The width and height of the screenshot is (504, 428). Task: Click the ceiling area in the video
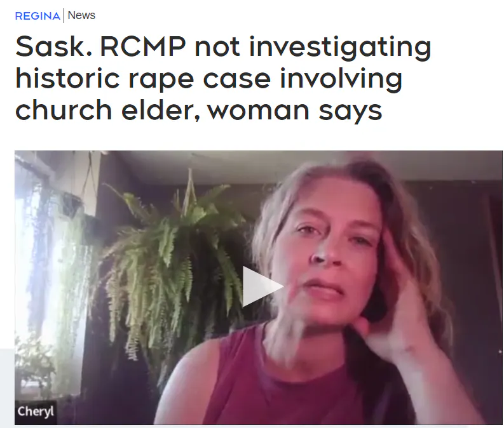tap(225, 165)
